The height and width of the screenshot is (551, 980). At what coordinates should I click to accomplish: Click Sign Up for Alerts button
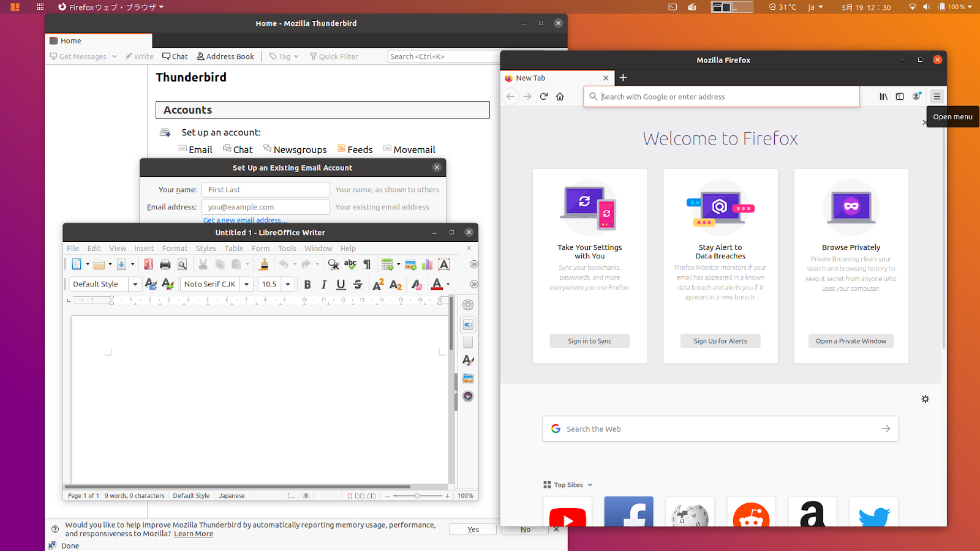(720, 341)
